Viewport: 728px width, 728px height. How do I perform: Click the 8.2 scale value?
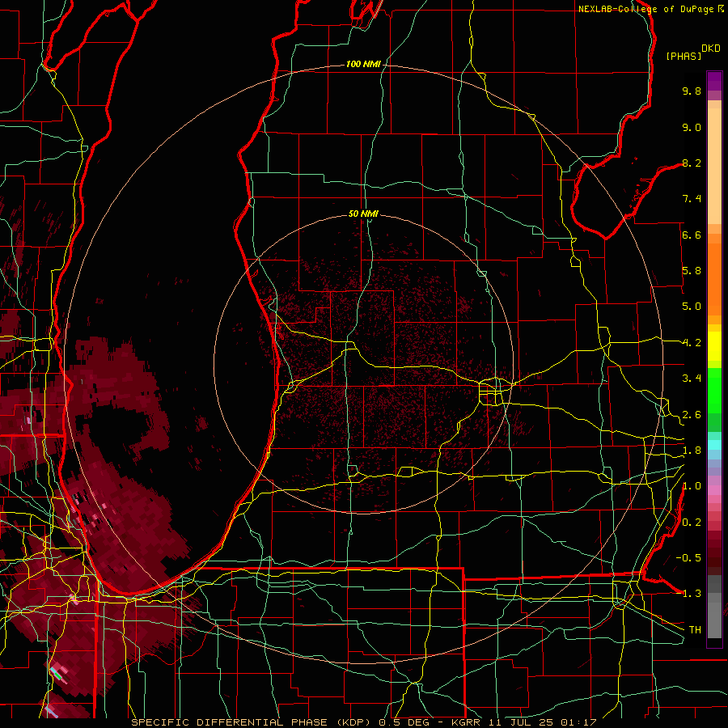point(692,163)
